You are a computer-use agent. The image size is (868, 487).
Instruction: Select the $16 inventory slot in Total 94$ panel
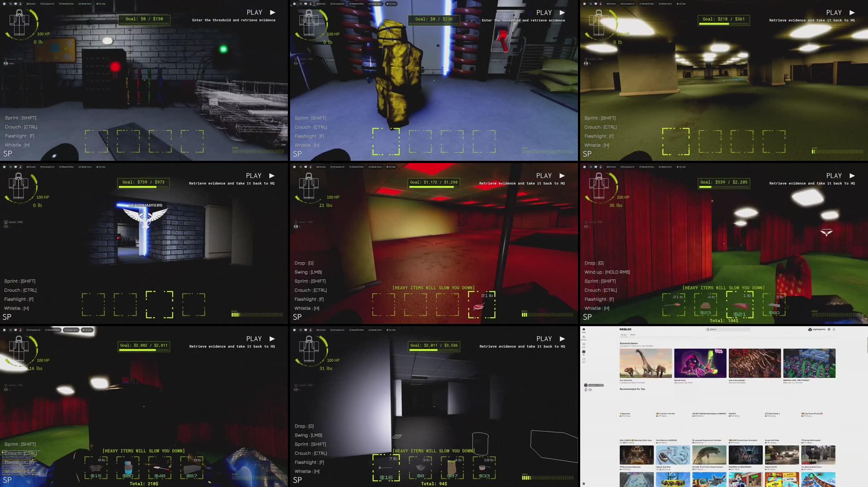click(386, 468)
